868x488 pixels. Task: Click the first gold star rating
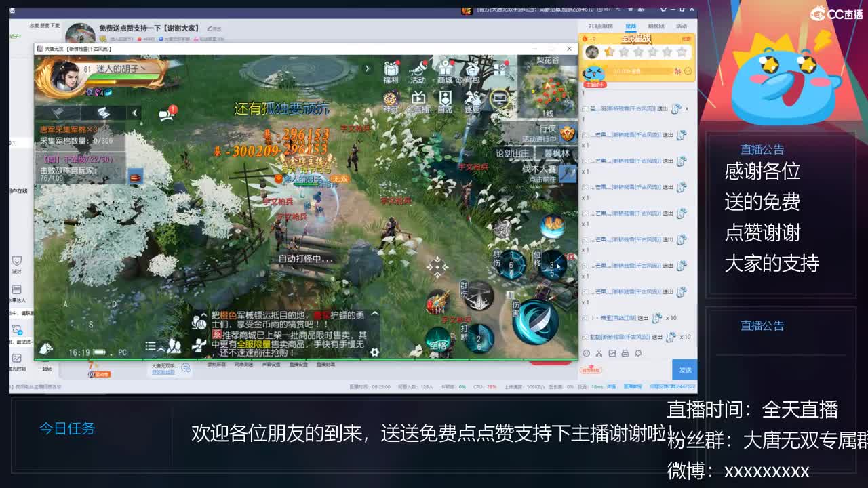pyautogui.click(x=609, y=52)
